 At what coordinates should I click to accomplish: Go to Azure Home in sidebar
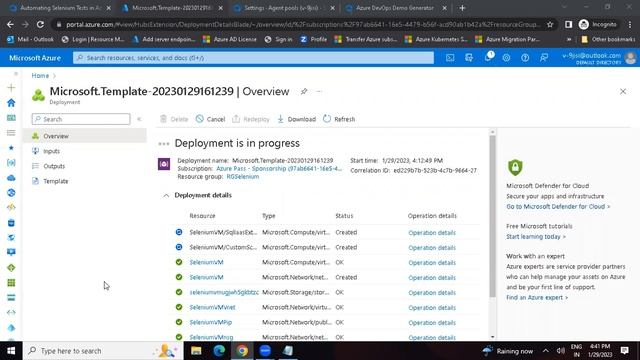[11, 103]
